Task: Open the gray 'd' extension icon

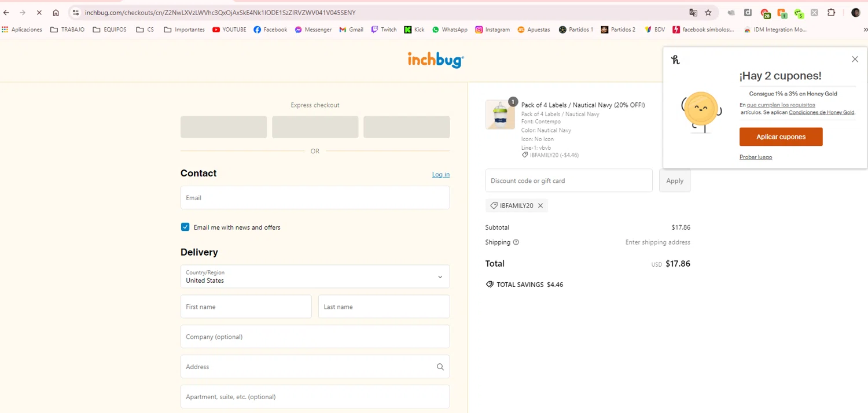Action: tap(748, 13)
